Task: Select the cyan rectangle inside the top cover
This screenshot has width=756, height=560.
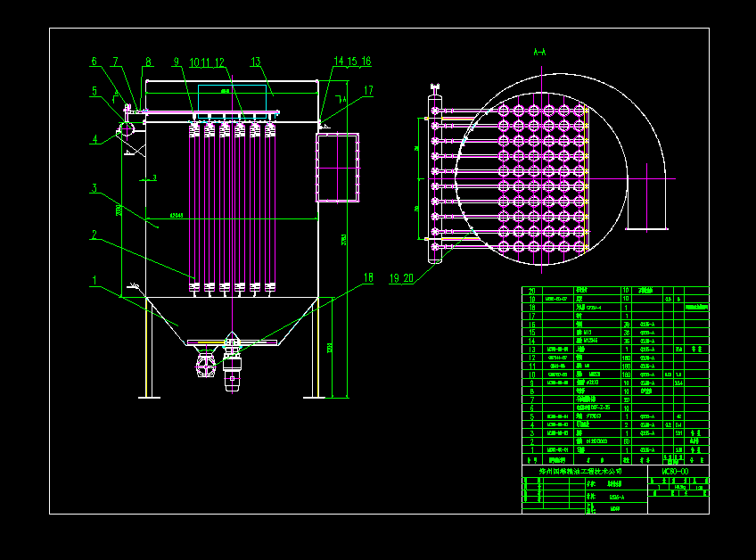Action: click(232, 102)
